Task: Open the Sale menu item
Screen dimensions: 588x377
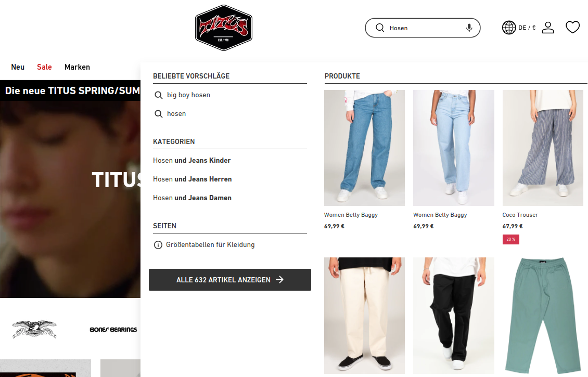Action: point(44,67)
